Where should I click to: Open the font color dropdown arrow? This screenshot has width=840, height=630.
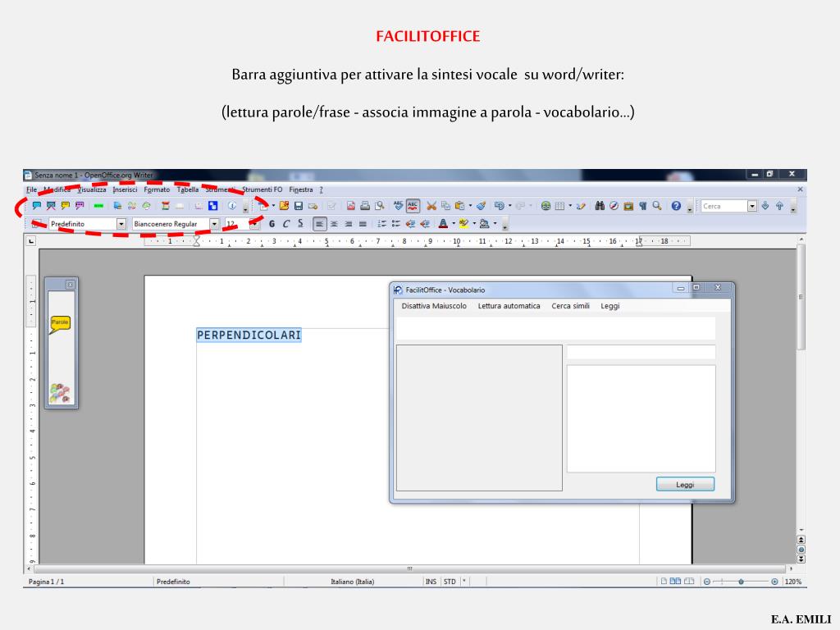[453, 224]
